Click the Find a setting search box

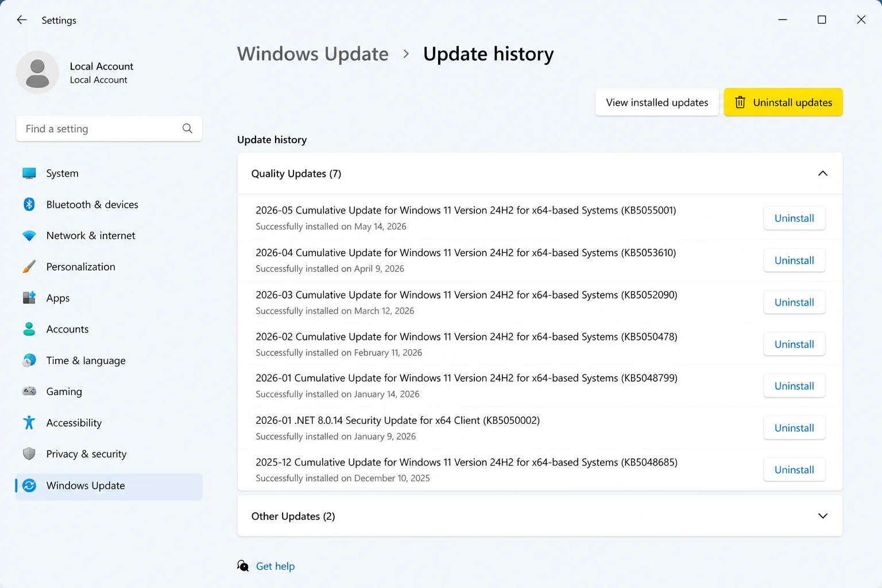109,129
